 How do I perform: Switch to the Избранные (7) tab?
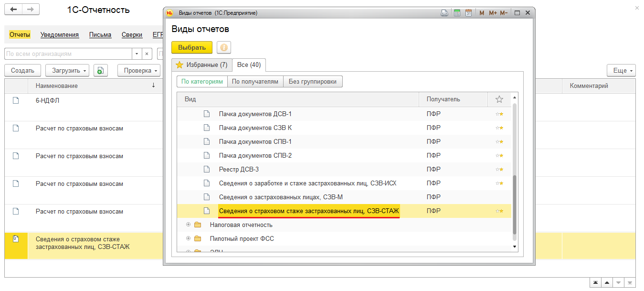coord(201,65)
